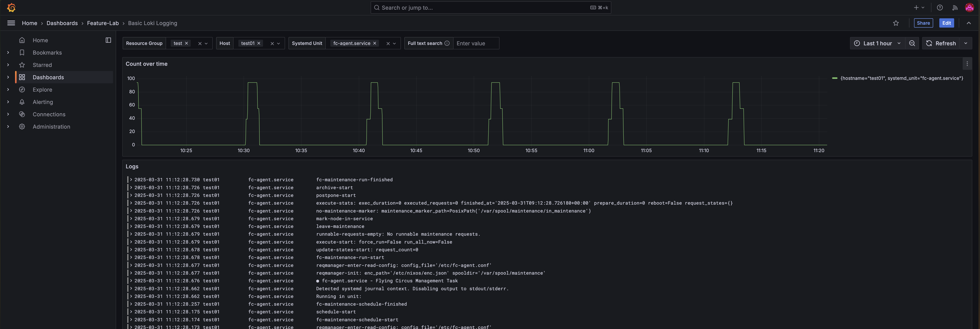The height and width of the screenshot is (329, 980).
Task: Go to Connections in sidebar
Action: point(49,115)
